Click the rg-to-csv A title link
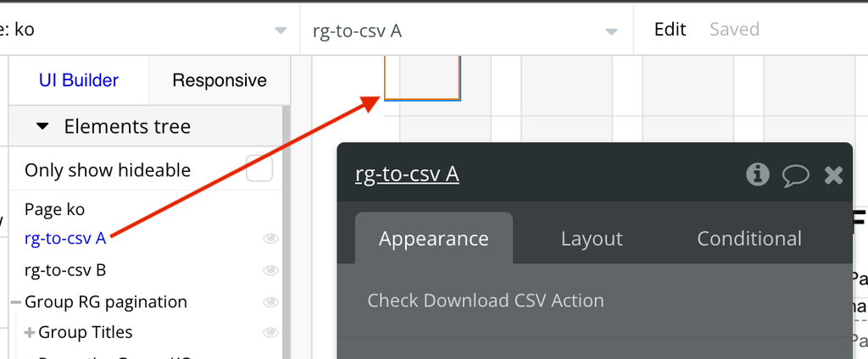 (407, 174)
